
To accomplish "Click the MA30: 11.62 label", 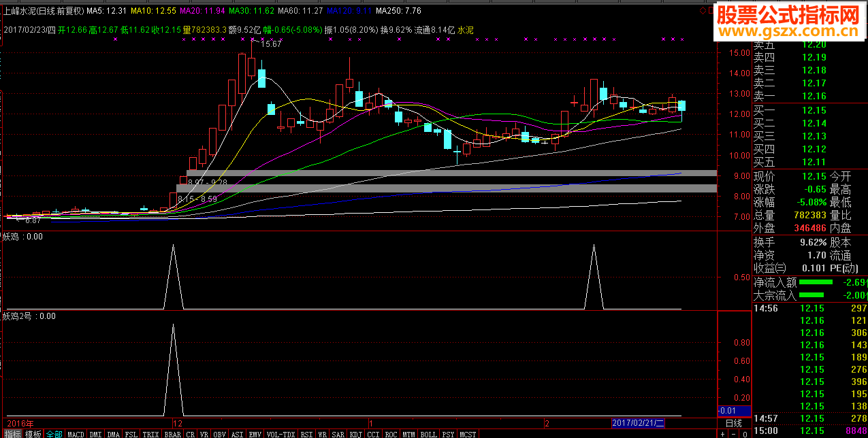I will [252, 11].
